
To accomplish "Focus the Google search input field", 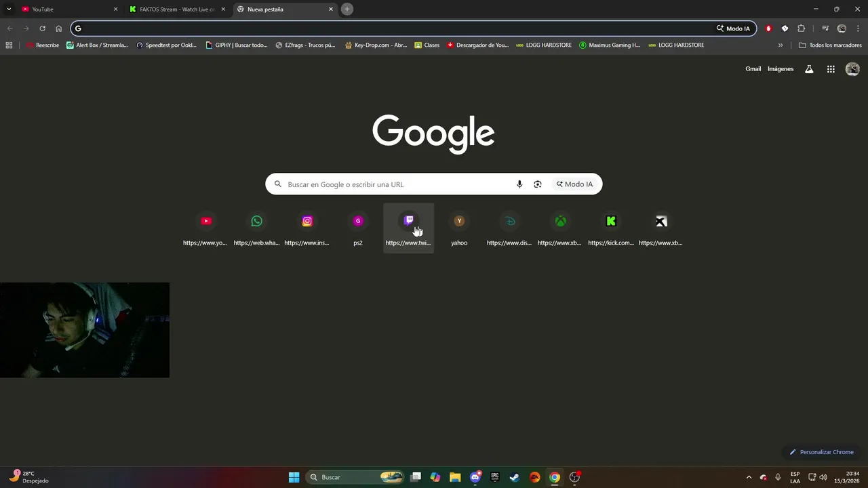I will pyautogui.click(x=397, y=184).
